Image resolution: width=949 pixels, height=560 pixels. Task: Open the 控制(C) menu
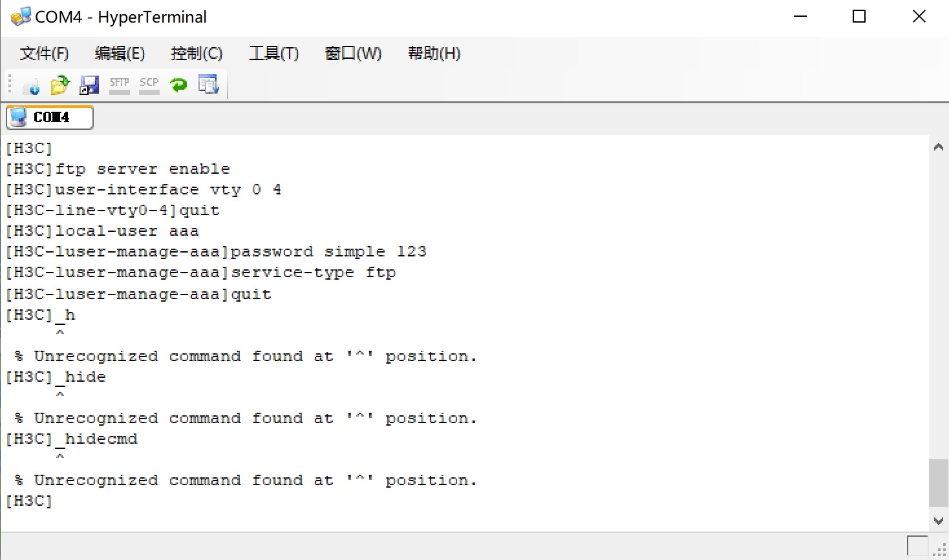(x=197, y=54)
